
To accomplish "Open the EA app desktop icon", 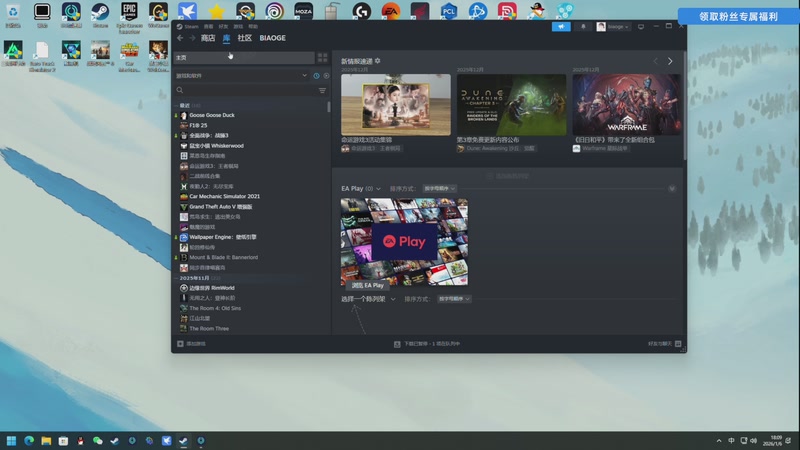I will (x=391, y=11).
